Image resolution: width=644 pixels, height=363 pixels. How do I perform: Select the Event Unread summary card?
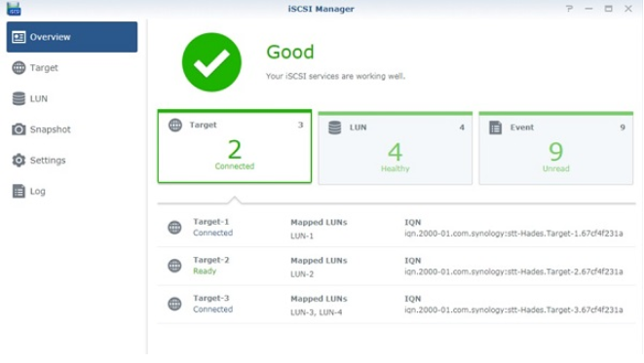(x=555, y=148)
